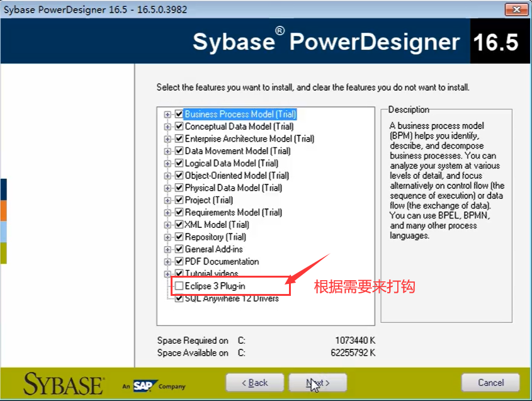
Task: Uncheck PDF Documentation checkbox
Action: pos(179,261)
